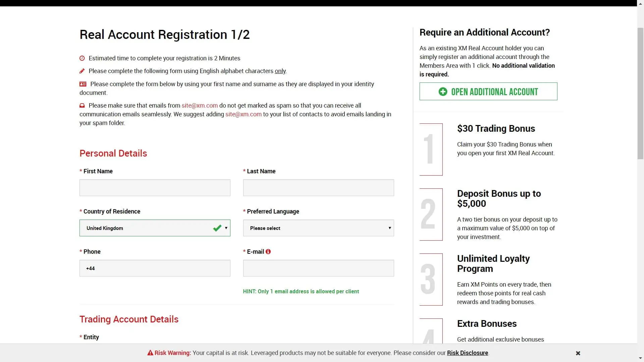The width and height of the screenshot is (644, 362).
Task: Click inside the First Name field
Action: pyautogui.click(x=155, y=188)
